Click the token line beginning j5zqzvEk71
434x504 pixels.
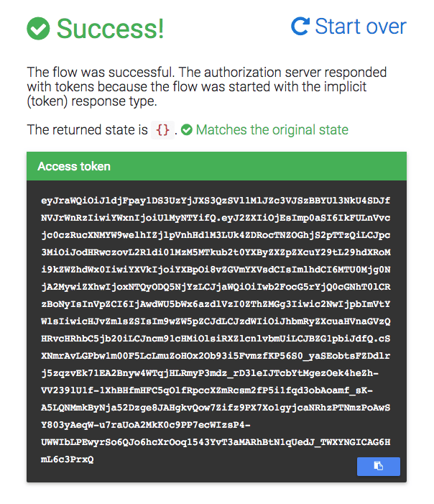pos(210,373)
